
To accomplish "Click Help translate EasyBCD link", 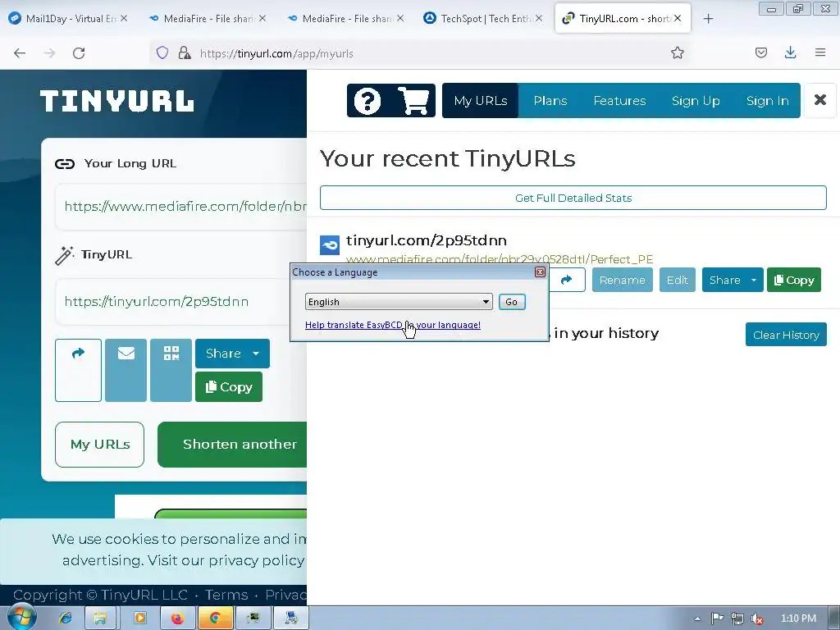I will [393, 325].
